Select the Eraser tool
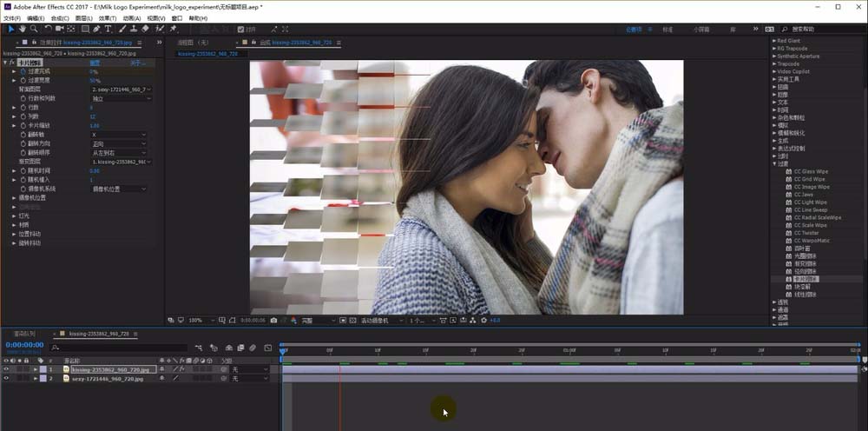Viewport: 868px width, 431px height. pos(145,29)
